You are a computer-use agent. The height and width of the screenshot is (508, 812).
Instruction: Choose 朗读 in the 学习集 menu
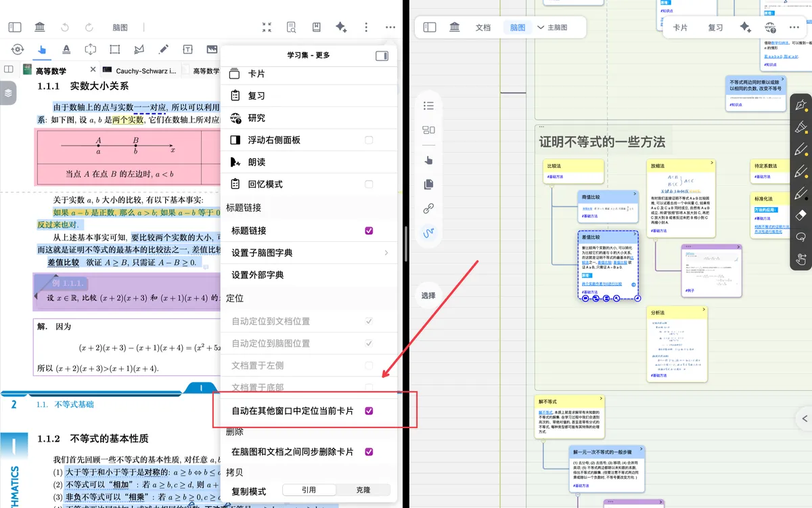[x=309, y=162]
